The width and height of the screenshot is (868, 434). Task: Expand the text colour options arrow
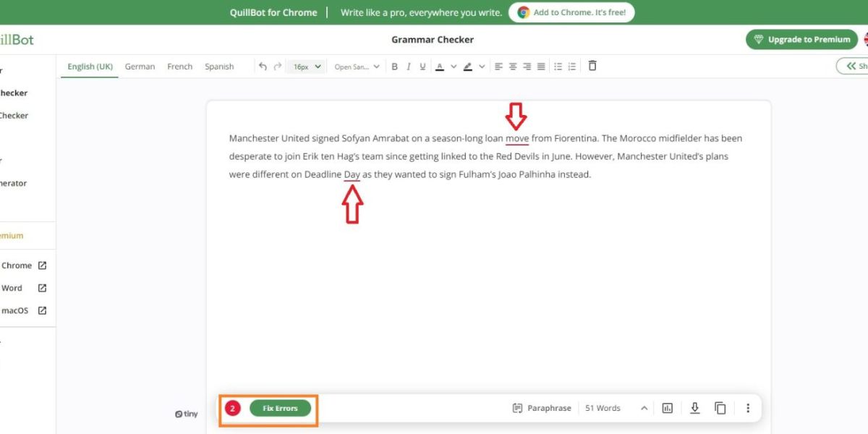point(454,67)
